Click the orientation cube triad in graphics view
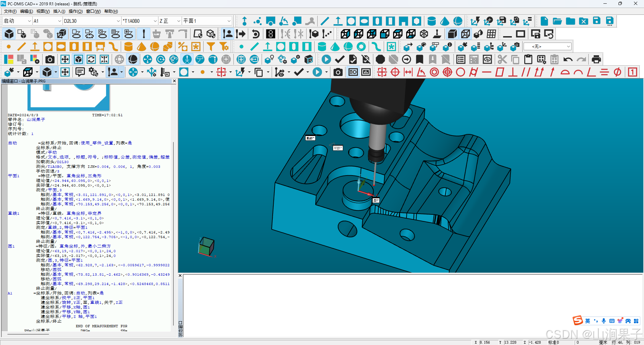644x345 pixels. click(x=207, y=247)
